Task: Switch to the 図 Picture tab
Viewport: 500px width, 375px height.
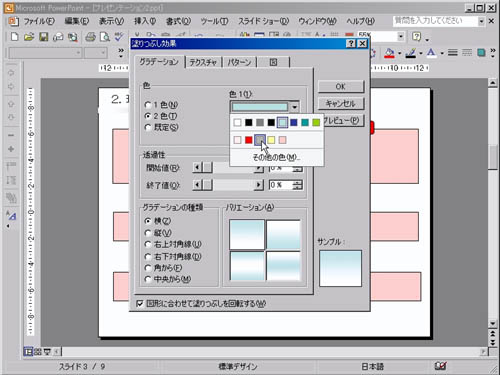Action: (x=273, y=62)
